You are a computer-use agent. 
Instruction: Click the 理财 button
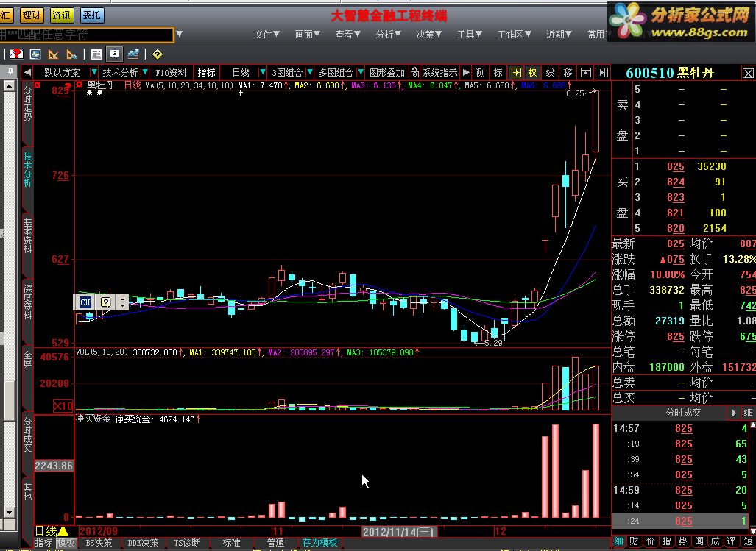(x=32, y=15)
